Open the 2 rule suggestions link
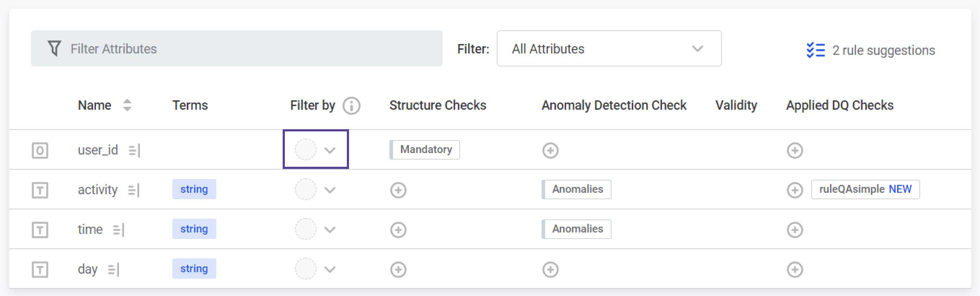980x296 pixels. 870,50
